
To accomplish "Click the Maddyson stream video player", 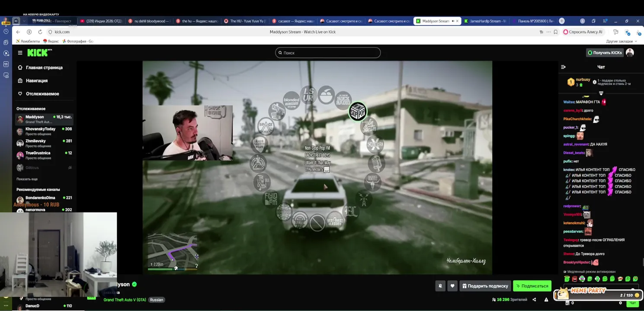I will [x=317, y=168].
